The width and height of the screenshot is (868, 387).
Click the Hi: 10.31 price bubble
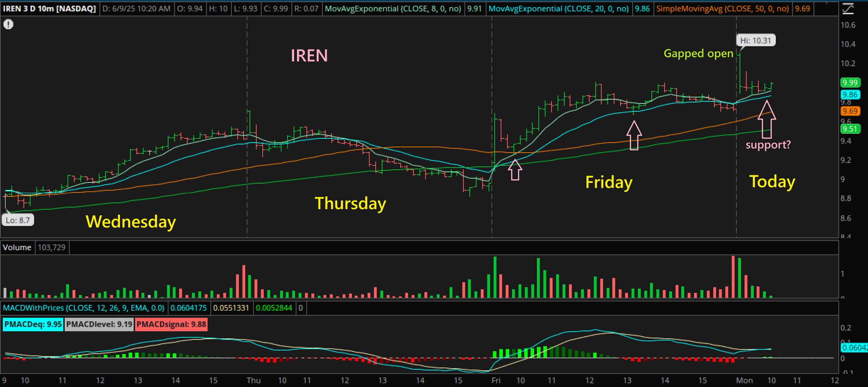tap(756, 40)
